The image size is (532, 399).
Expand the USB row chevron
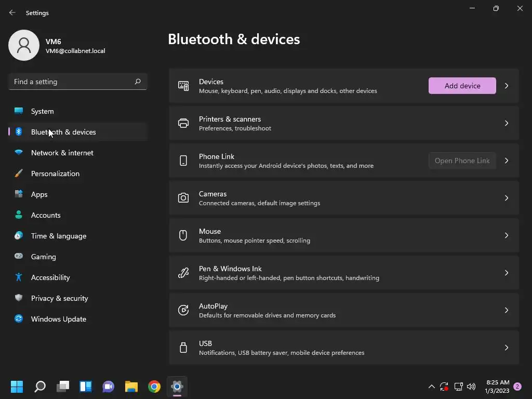click(506, 348)
